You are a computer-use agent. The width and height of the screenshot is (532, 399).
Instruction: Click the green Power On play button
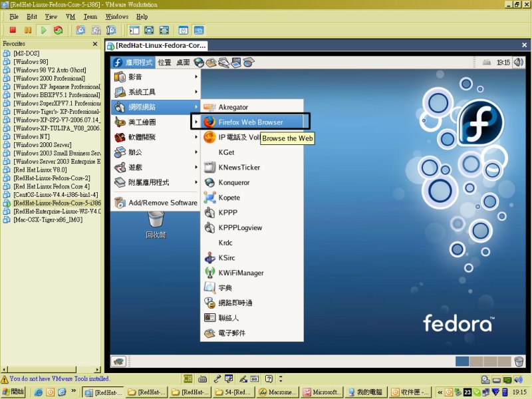click(x=43, y=30)
